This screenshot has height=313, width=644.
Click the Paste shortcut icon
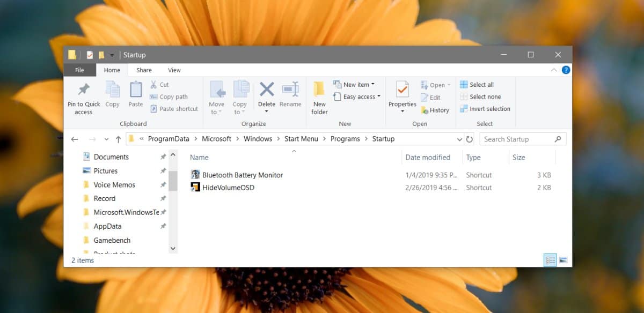[153, 109]
